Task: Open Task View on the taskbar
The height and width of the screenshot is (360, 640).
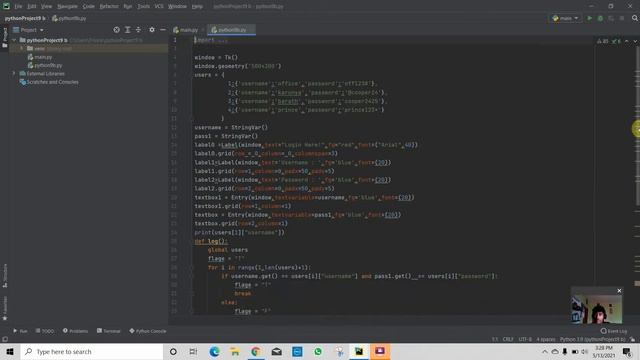Action: (x=193, y=351)
